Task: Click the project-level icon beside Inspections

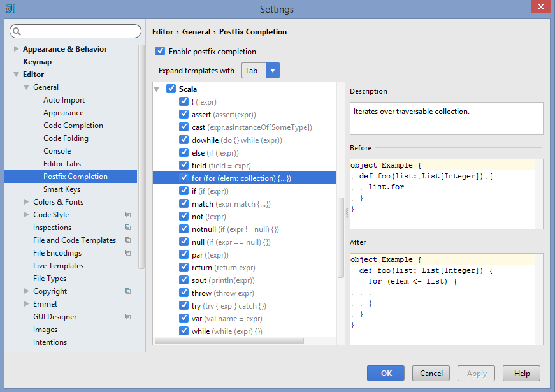Action: point(128,228)
